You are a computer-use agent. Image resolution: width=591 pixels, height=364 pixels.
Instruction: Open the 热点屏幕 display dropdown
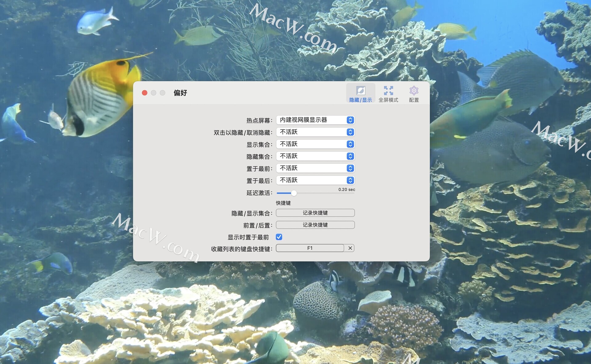pyautogui.click(x=311, y=120)
